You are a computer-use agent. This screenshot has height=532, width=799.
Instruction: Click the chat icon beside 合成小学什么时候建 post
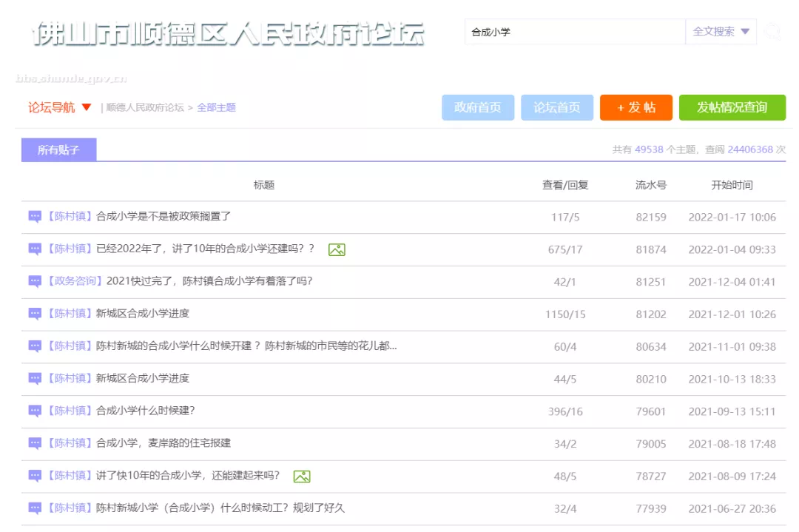[x=35, y=411]
